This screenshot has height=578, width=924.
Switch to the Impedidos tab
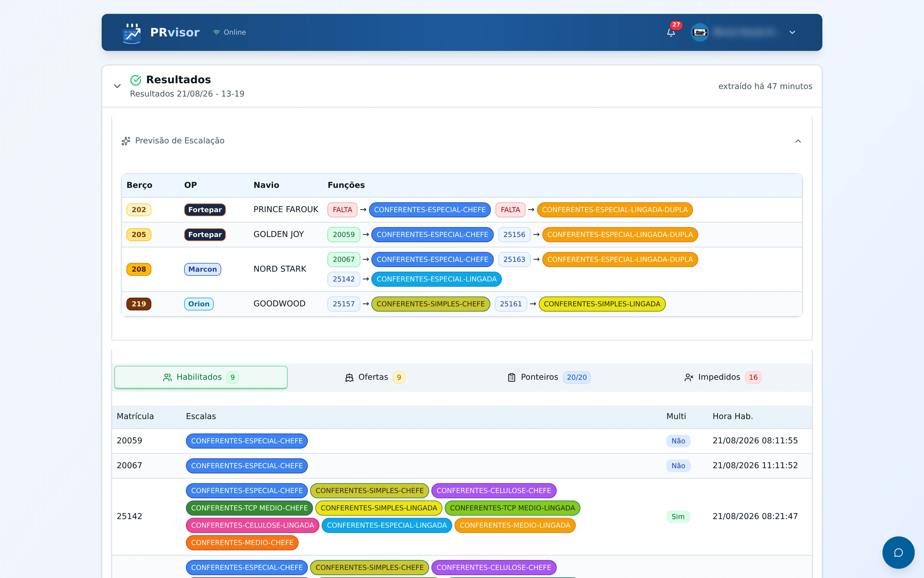point(723,377)
